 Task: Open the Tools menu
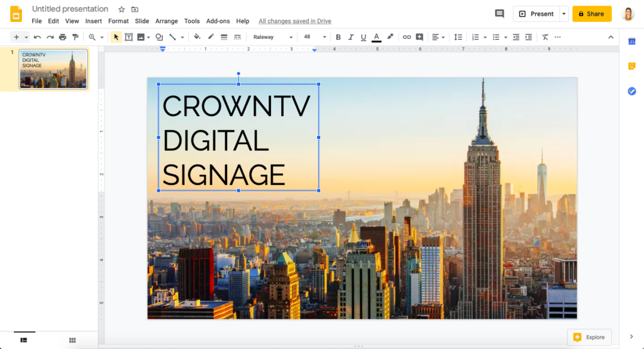pos(192,21)
